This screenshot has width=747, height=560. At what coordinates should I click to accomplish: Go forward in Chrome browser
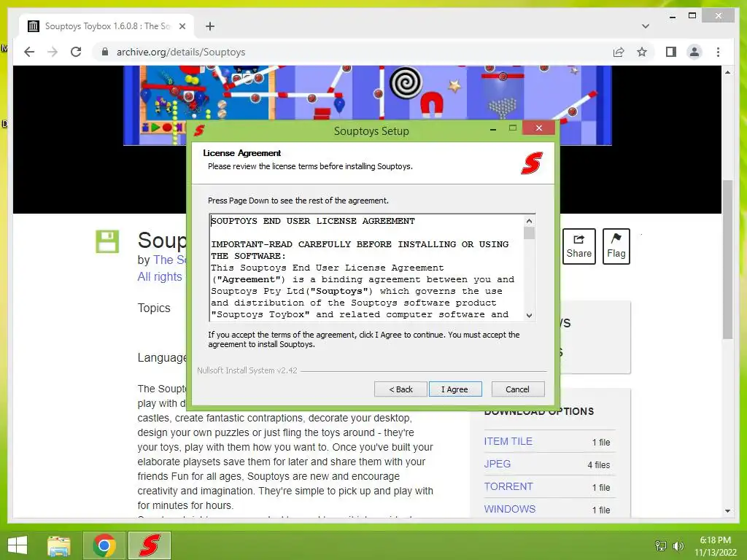pyautogui.click(x=53, y=52)
